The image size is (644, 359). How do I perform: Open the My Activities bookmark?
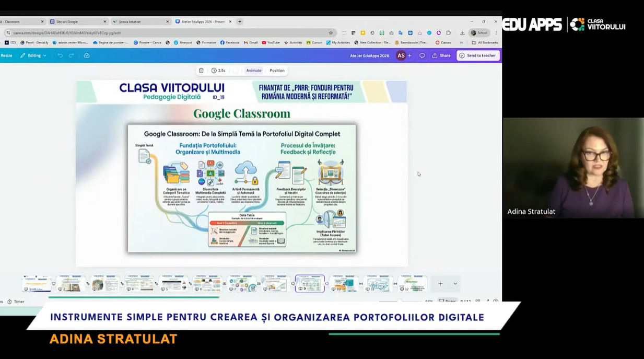(338, 43)
